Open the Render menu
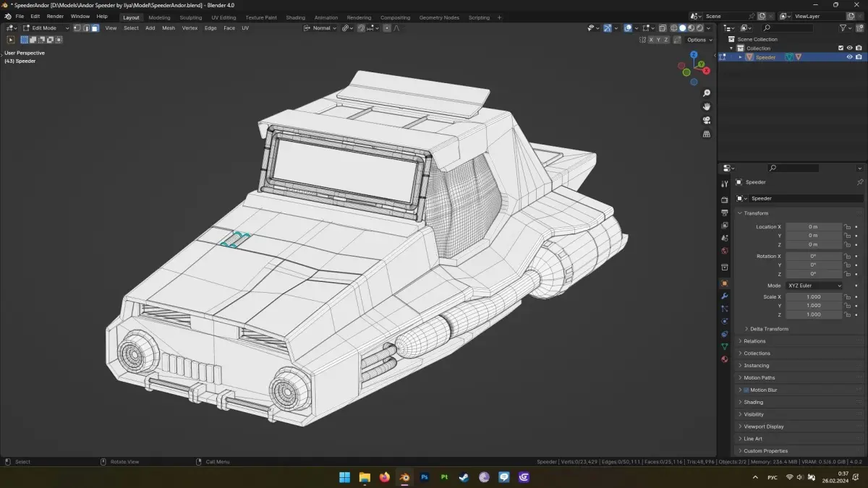This screenshot has width=868, height=488. (x=55, y=17)
